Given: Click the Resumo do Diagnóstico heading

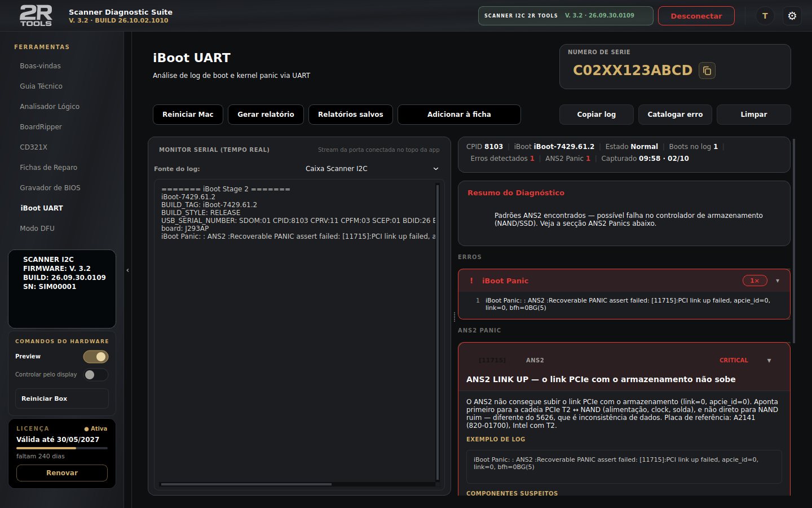Looking at the screenshot, I should click(516, 193).
